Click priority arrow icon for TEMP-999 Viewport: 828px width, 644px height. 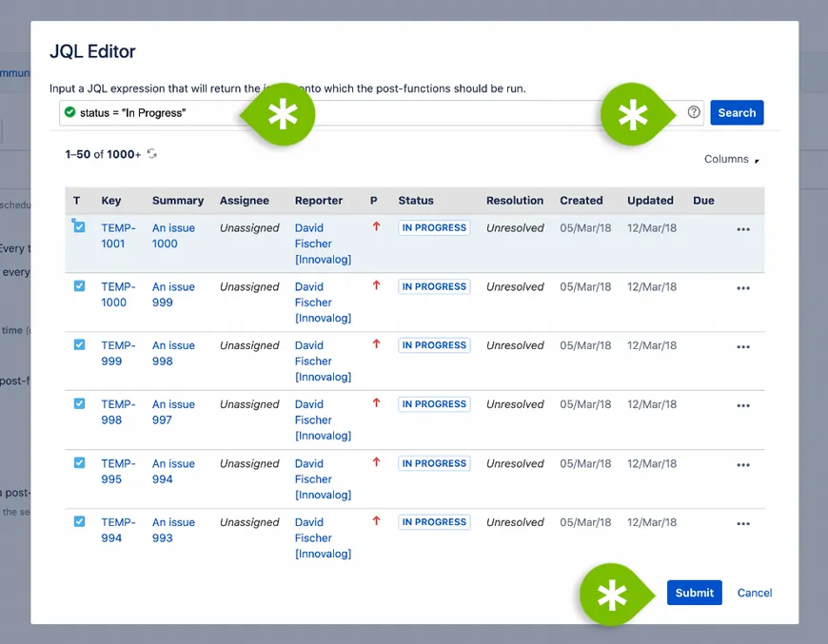(x=376, y=343)
